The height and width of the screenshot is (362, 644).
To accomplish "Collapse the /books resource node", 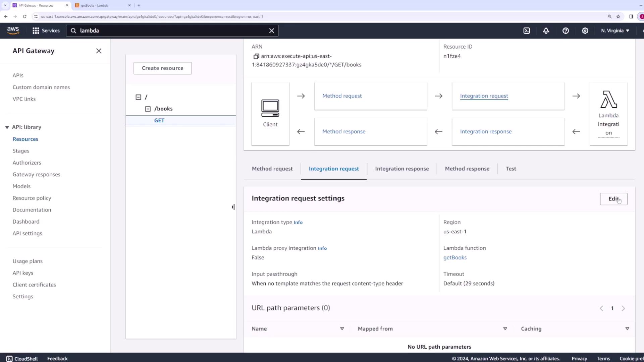I will pyautogui.click(x=148, y=109).
